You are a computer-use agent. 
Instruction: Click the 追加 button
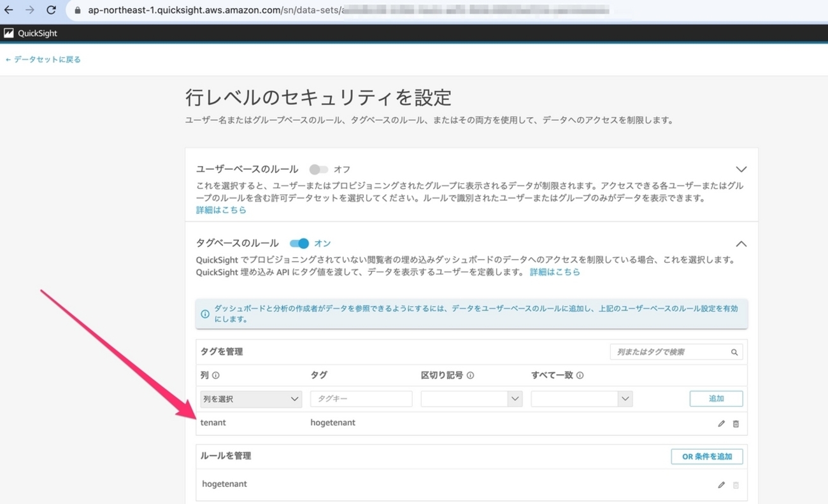coord(716,399)
